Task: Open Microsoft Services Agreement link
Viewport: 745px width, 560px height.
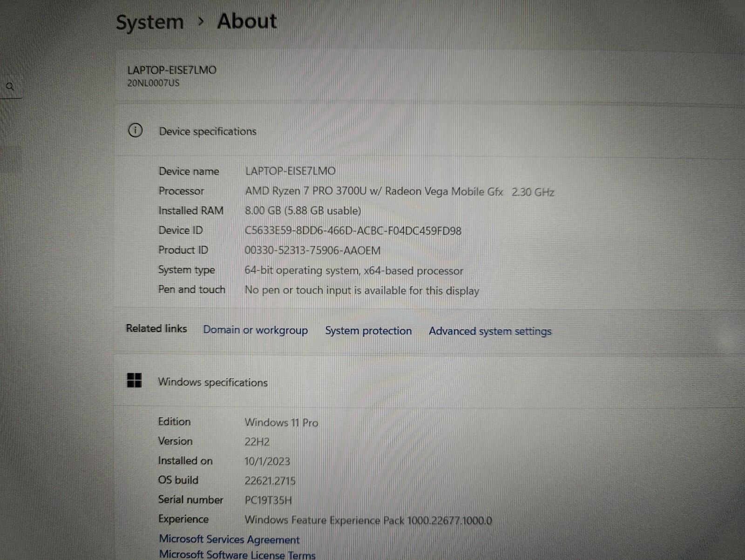Action: click(x=229, y=540)
